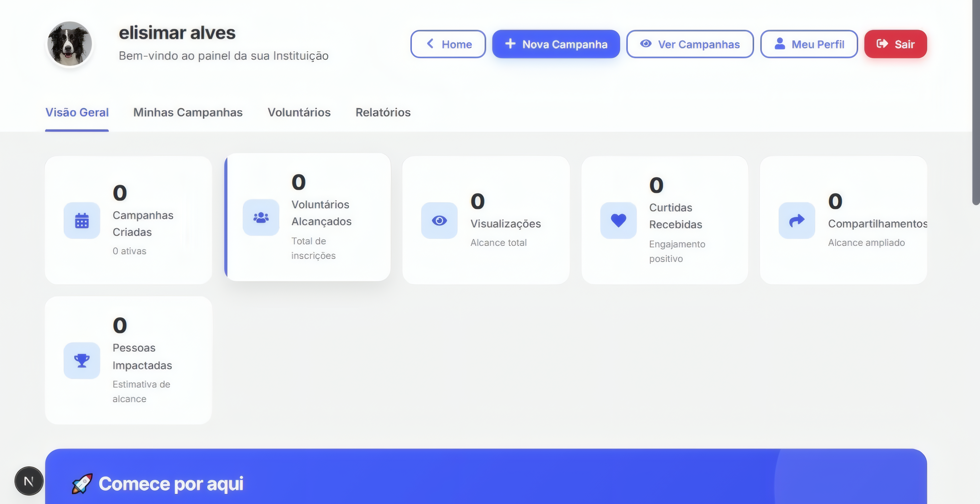The height and width of the screenshot is (504, 980).
Task: Open the Voluntários tab
Action: coord(299,112)
